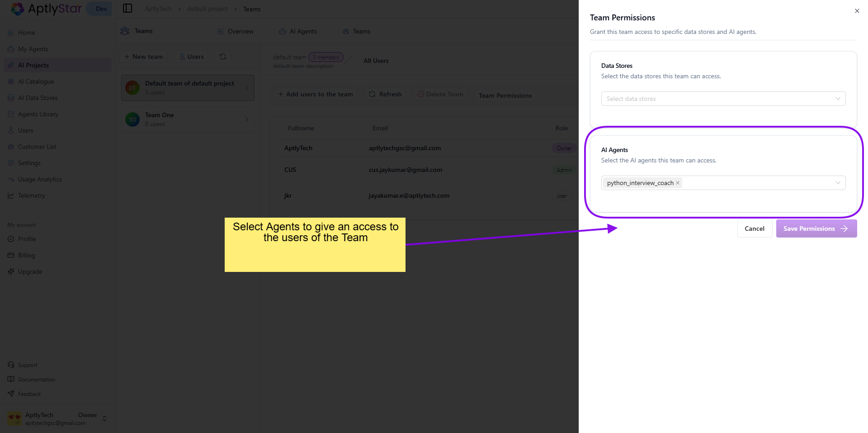The width and height of the screenshot is (868, 433).
Task: Open Usage Analytics from the sidebar
Action: [x=40, y=179]
